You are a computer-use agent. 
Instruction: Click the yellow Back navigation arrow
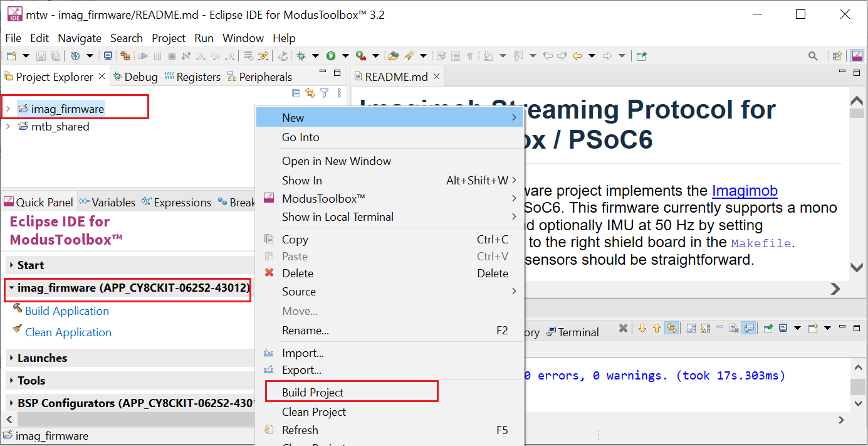point(577,56)
